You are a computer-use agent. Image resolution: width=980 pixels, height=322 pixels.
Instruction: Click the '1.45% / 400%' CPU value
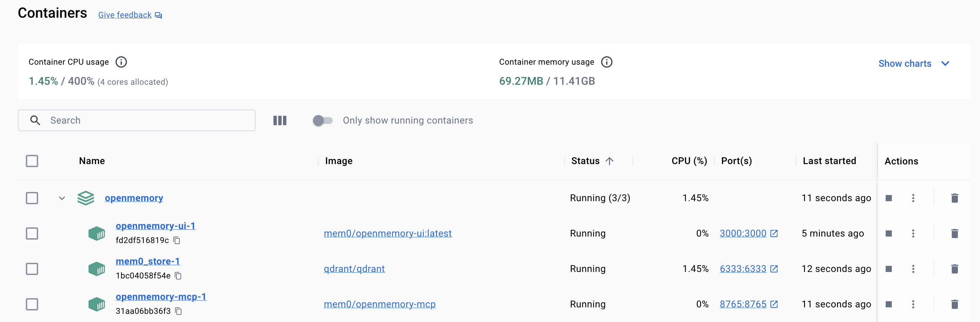[61, 81]
